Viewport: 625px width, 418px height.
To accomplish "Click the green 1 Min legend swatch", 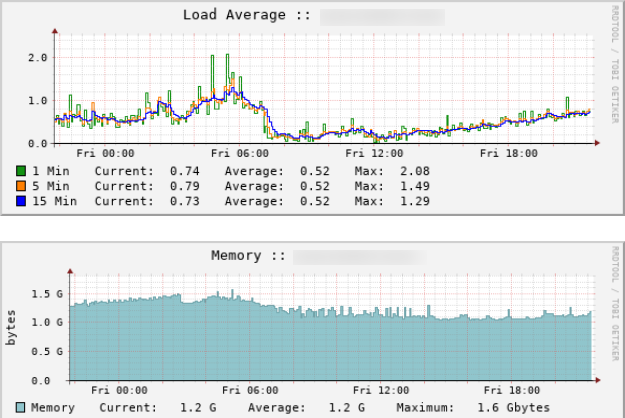I will 21,171.
